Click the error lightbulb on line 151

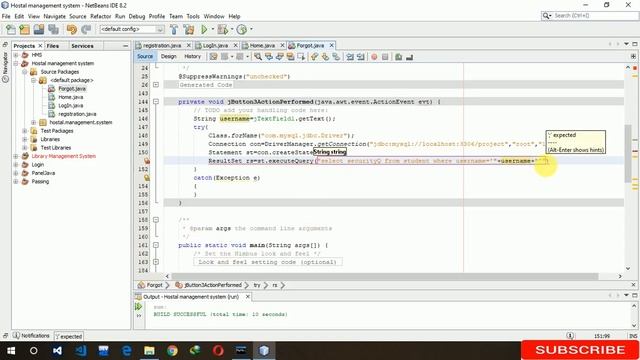[x=147, y=161]
